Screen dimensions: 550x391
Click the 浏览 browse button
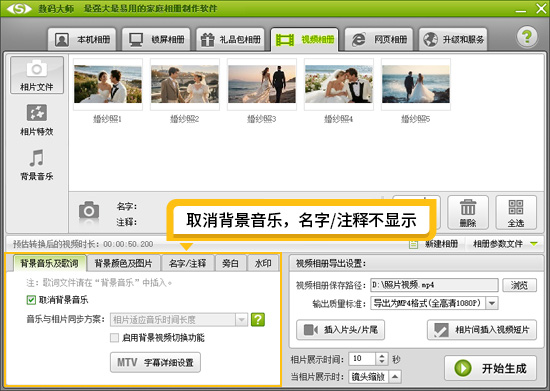(519, 285)
